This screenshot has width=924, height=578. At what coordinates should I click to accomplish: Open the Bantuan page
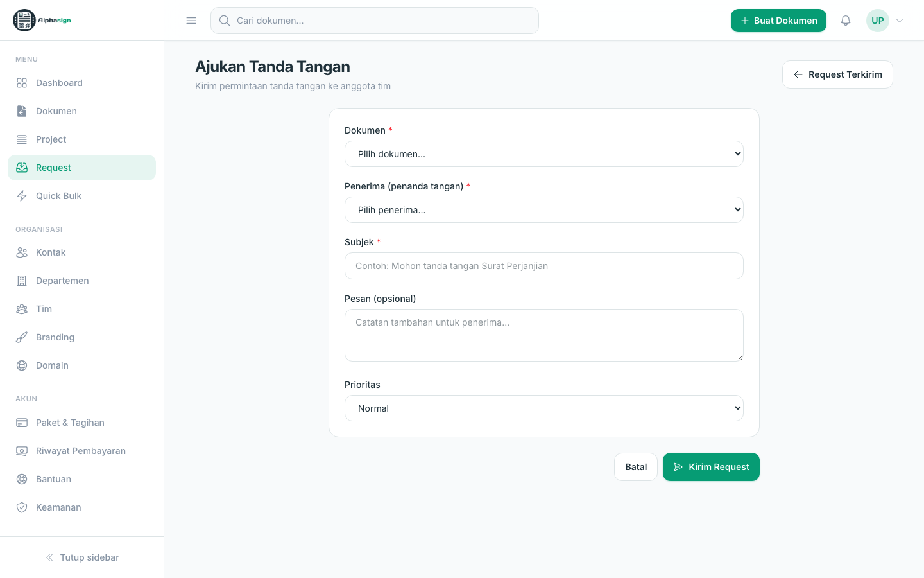pyautogui.click(x=81, y=479)
